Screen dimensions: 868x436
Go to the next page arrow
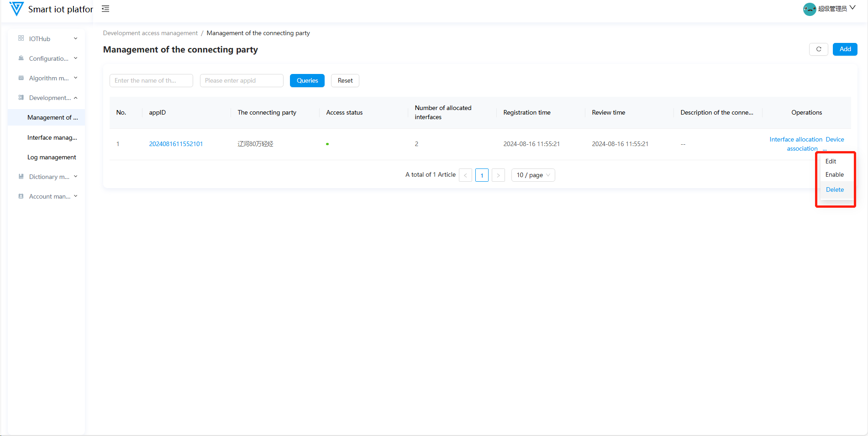pyautogui.click(x=498, y=175)
